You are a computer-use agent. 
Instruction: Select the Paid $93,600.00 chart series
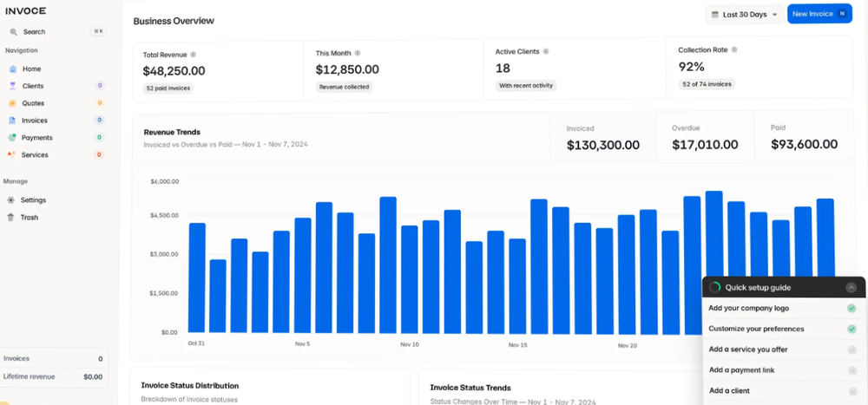804,138
